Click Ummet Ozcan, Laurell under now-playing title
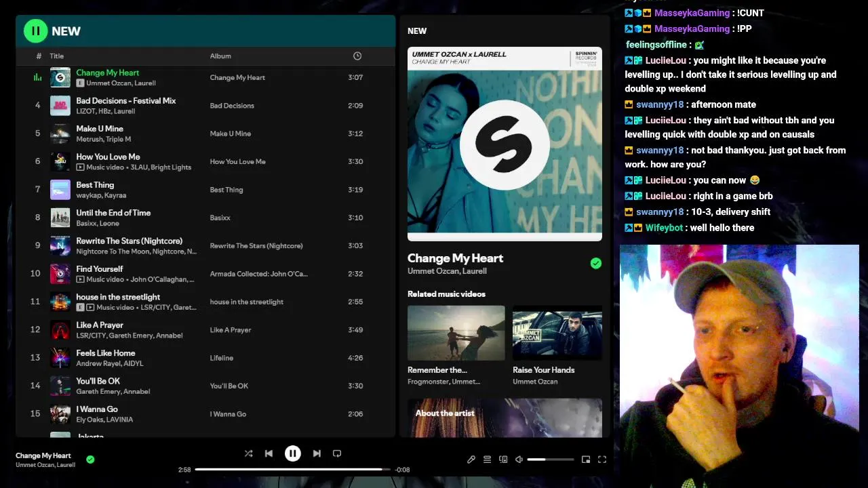The height and width of the screenshot is (488, 868). [x=447, y=271]
